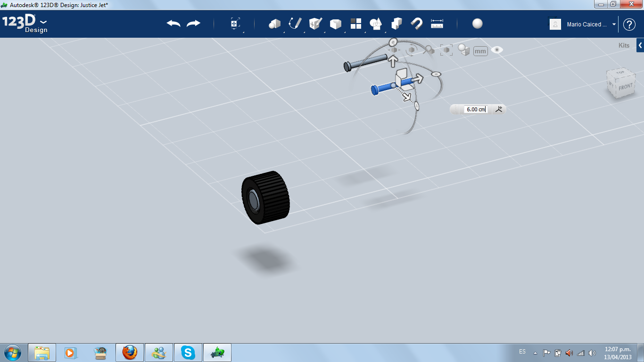Open the Modify cube tool

tap(336, 24)
